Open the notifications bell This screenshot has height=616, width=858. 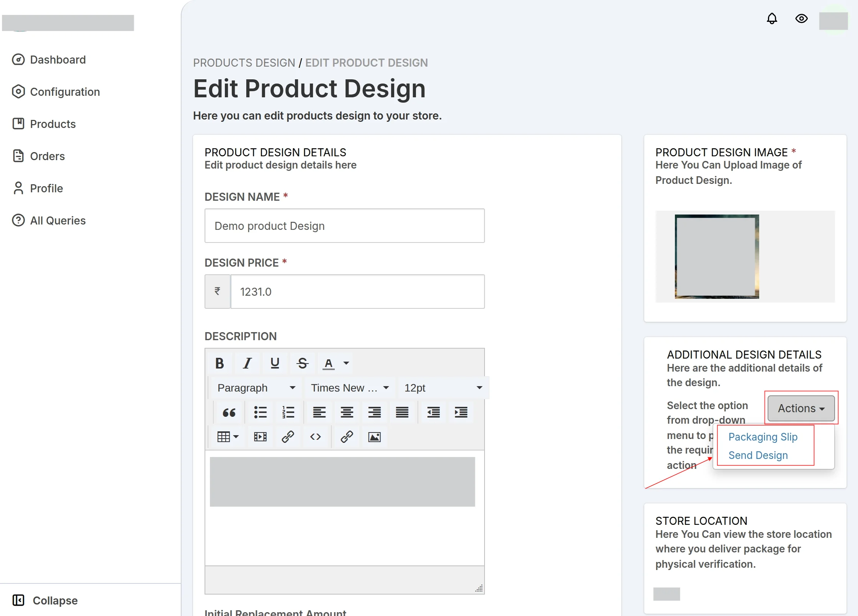tap(772, 18)
